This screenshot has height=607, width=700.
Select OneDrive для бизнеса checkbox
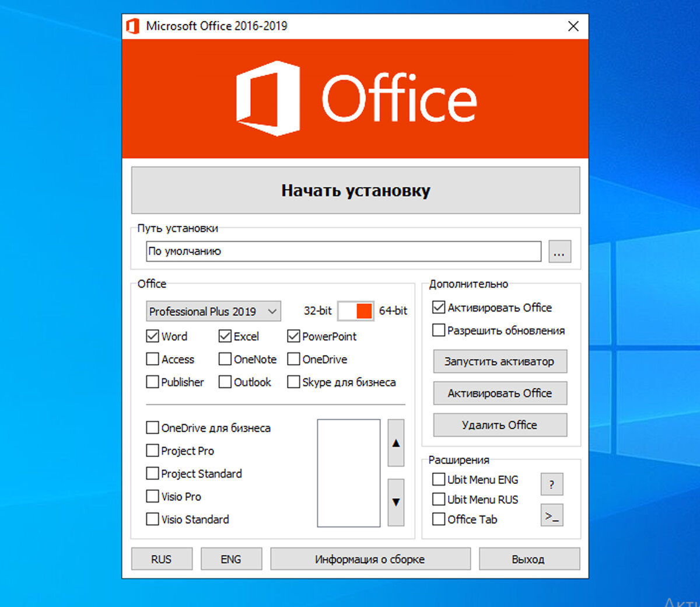(x=153, y=428)
